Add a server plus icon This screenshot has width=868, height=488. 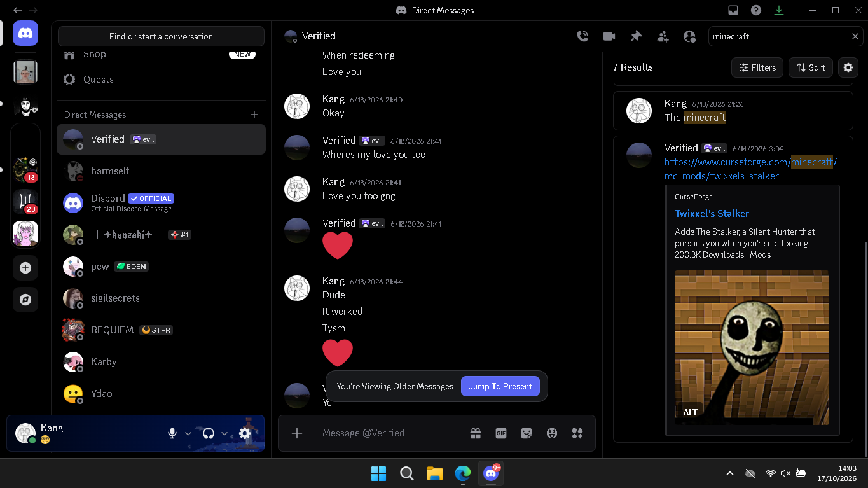click(25, 268)
